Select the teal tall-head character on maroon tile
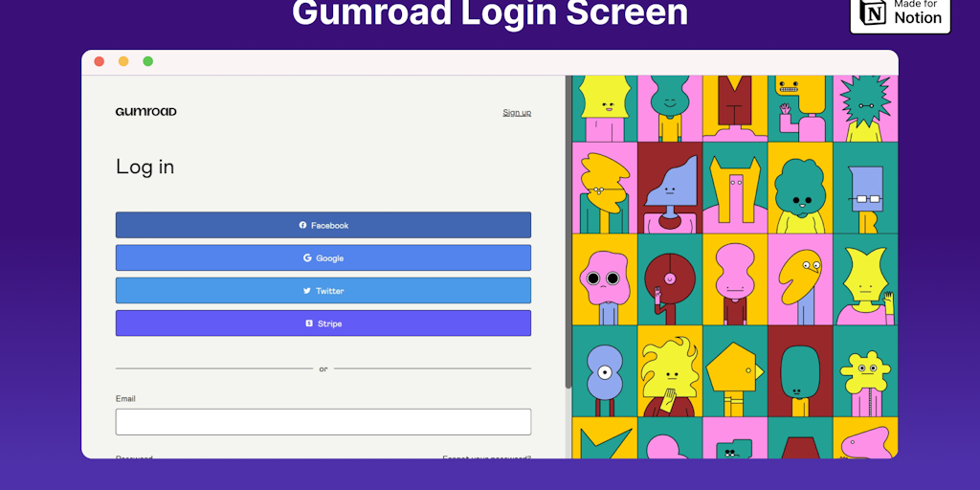This screenshot has height=490, width=980. point(800,370)
